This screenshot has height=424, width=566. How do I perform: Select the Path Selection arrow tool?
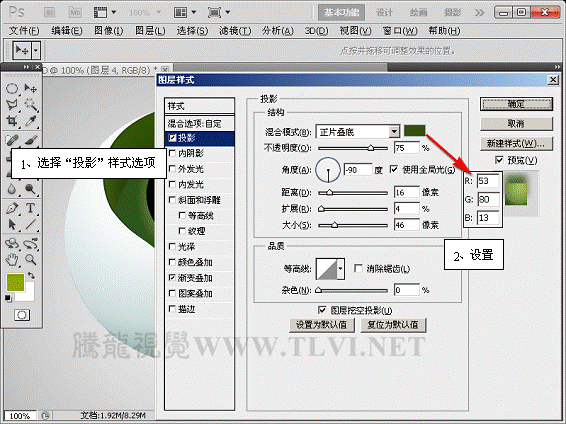click(12, 224)
